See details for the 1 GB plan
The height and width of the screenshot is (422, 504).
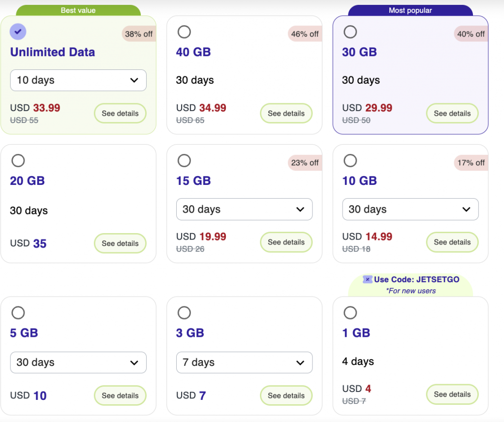tap(452, 394)
